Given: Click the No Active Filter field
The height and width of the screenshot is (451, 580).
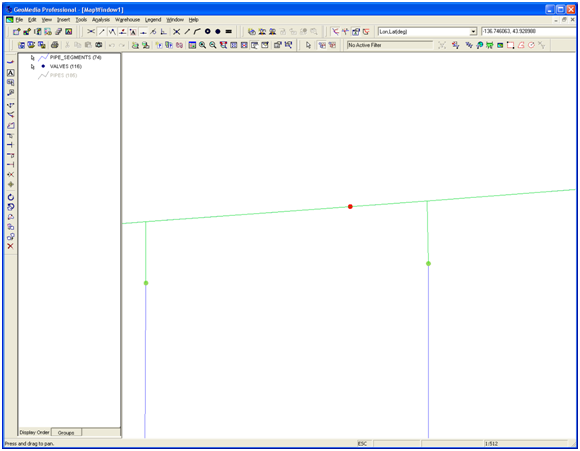Looking at the screenshot, I should [x=390, y=45].
